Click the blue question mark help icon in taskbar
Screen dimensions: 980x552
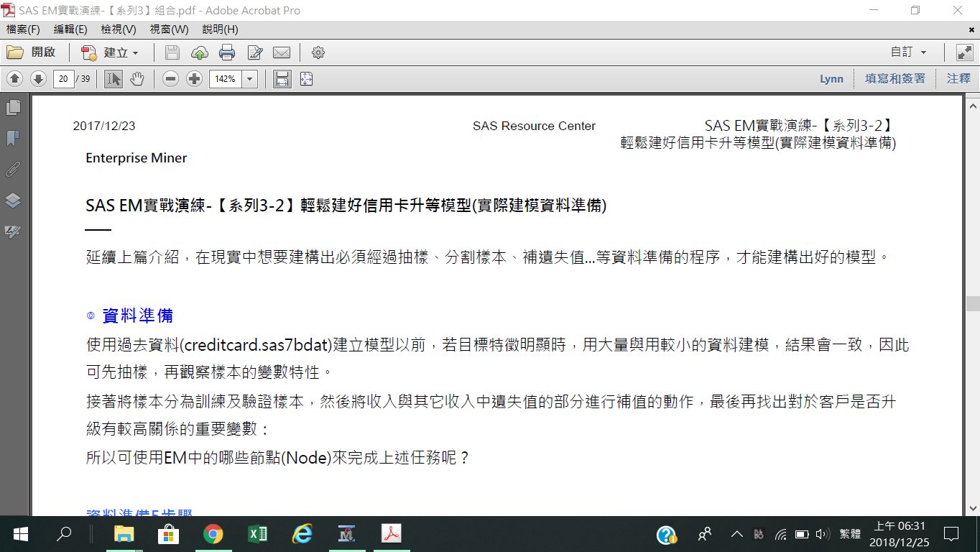[x=666, y=534]
